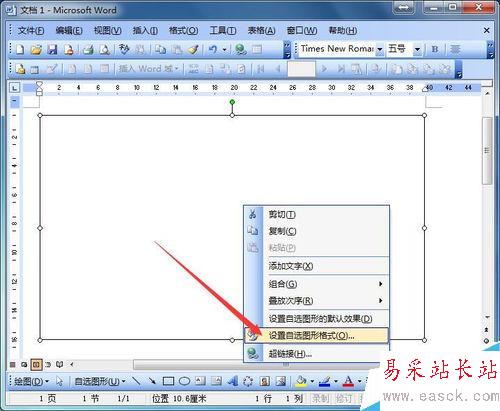
Task: Click the Line Color brush swatch
Action: (325, 381)
